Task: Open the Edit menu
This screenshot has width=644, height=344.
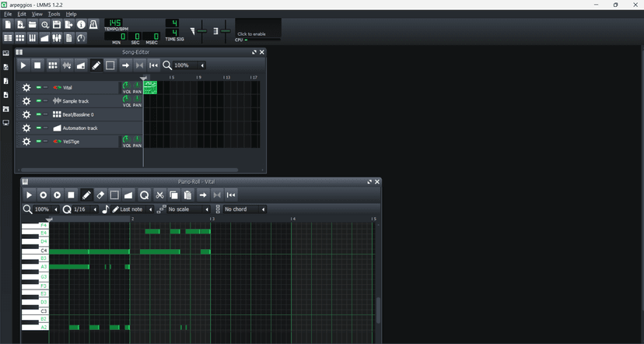Action: 22,14
